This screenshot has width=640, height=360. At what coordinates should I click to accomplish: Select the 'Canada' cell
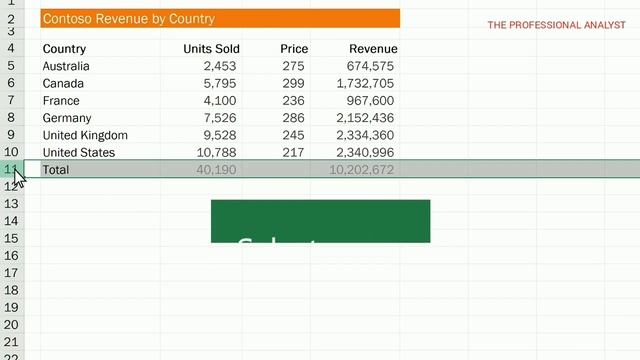(x=100, y=83)
